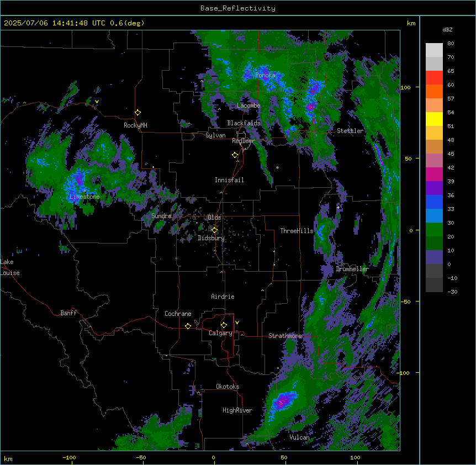Select the yellow diamond marker between Olds and Didsbury
Image resolution: width=476 pixels, height=465 pixels.
(215, 230)
